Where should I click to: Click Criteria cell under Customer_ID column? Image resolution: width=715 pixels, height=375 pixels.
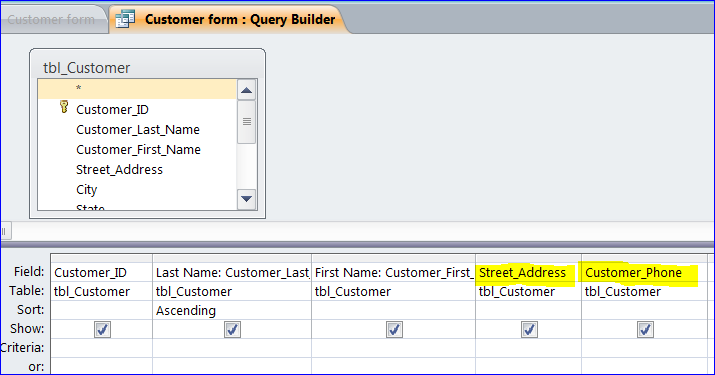pyautogui.click(x=101, y=348)
